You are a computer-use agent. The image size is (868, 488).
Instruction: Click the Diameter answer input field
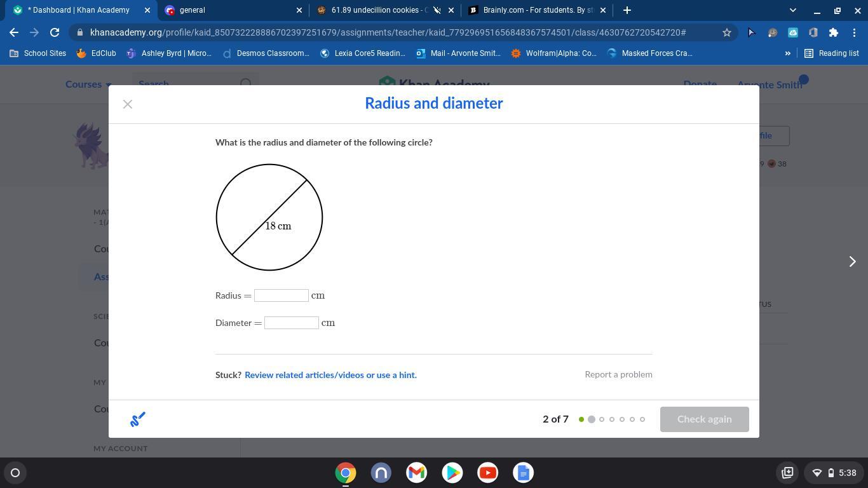[292, 323]
